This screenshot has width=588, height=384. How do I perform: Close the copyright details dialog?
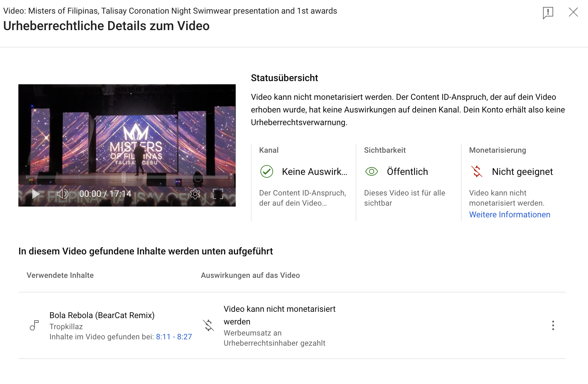click(573, 12)
